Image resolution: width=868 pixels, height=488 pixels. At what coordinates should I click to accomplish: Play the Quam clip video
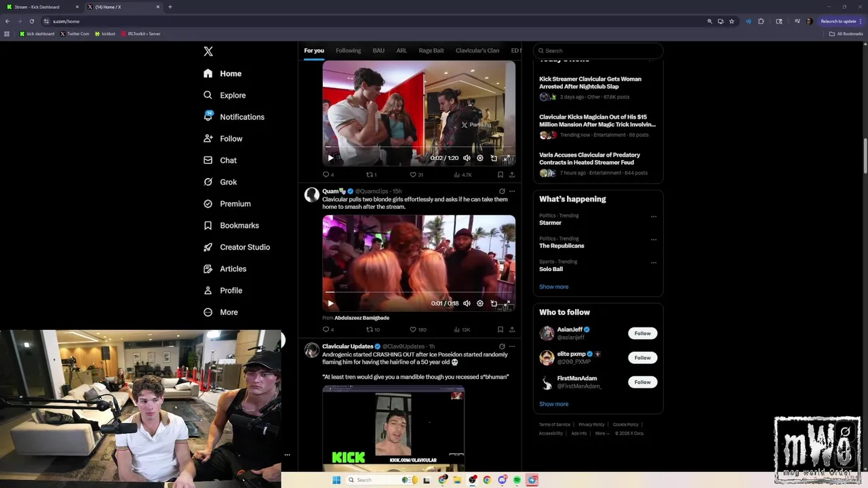330,304
